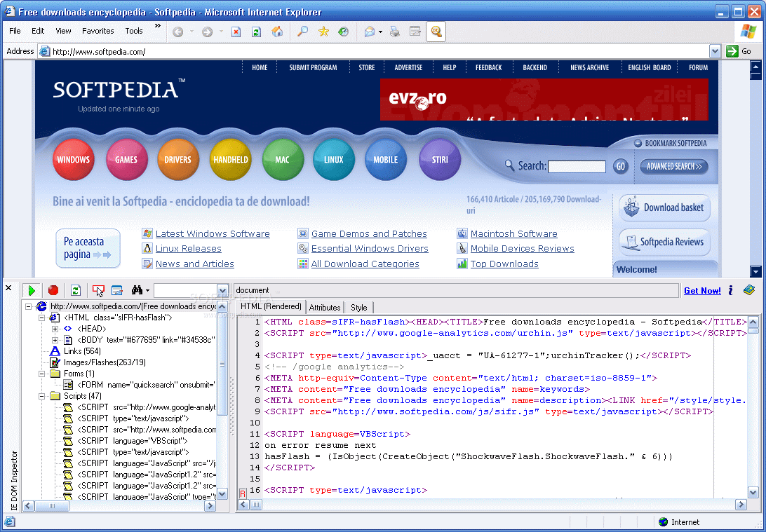This screenshot has height=532, width=766.
Task: Click the Download basket icon button
Action: click(x=664, y=207)
